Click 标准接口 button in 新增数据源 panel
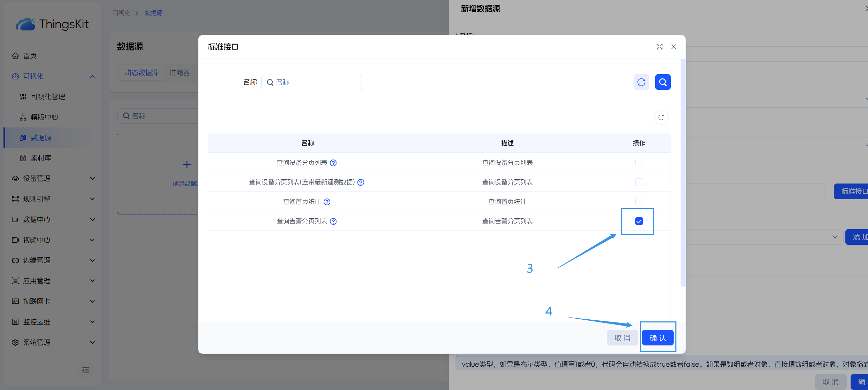868x390 pixels. coord(851,192)
